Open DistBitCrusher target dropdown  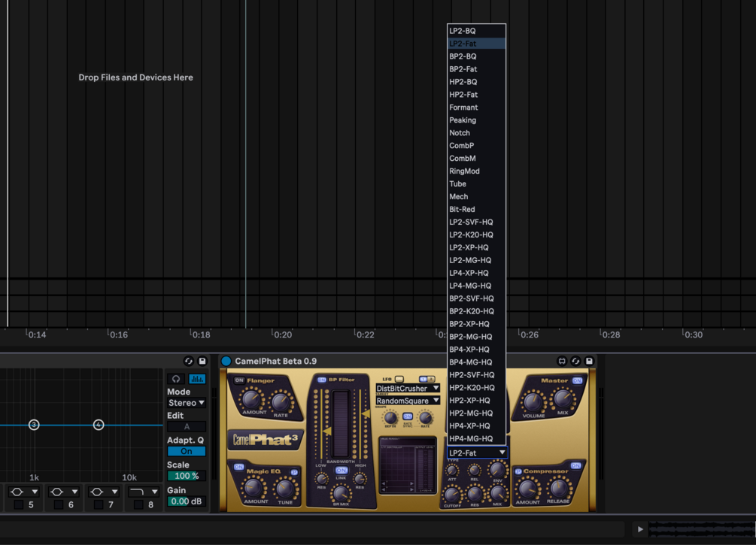click(x=408, y=389)
